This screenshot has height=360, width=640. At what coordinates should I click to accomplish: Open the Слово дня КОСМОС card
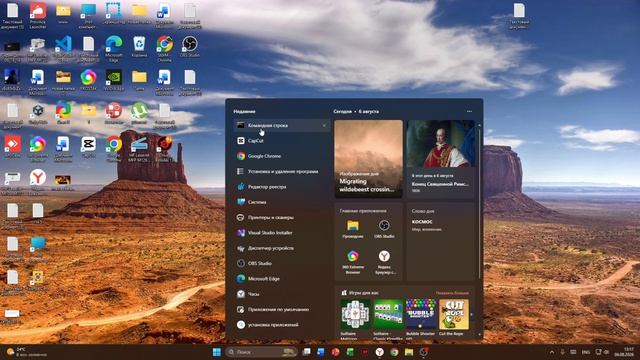coord(441,242)
